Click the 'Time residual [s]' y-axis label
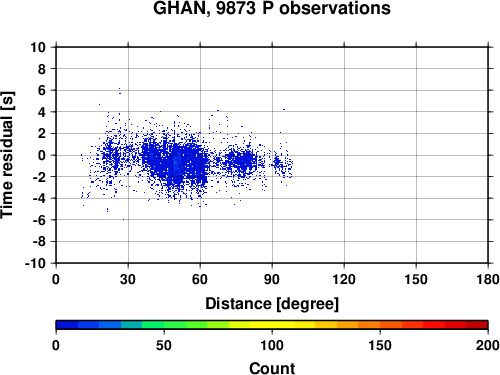This screenshot has width=500, height=375. [7, 155]
